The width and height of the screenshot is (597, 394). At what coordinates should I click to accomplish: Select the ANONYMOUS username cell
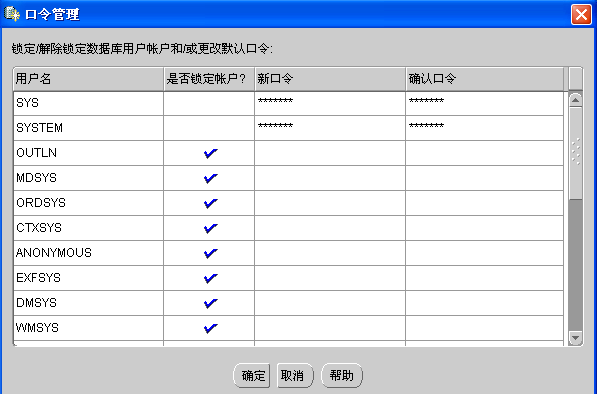click(88, 253)
